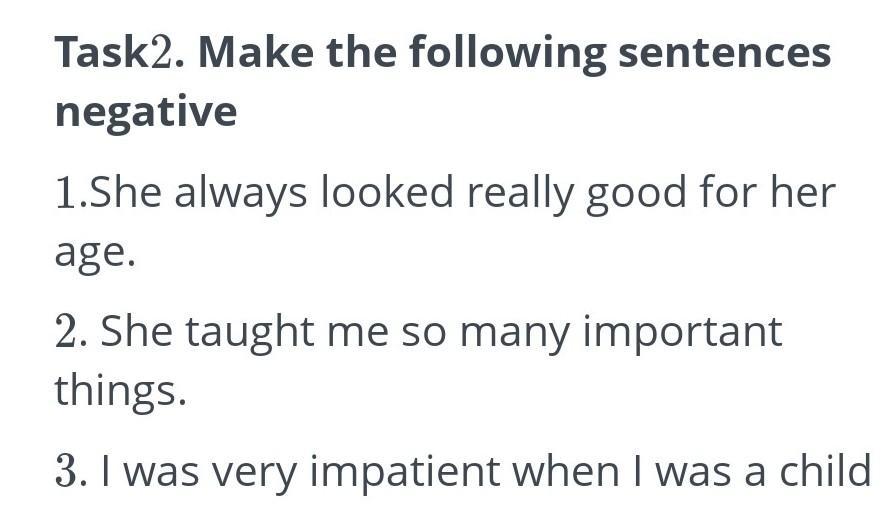Click the word "very" in sentence three

tap(257, 470)
